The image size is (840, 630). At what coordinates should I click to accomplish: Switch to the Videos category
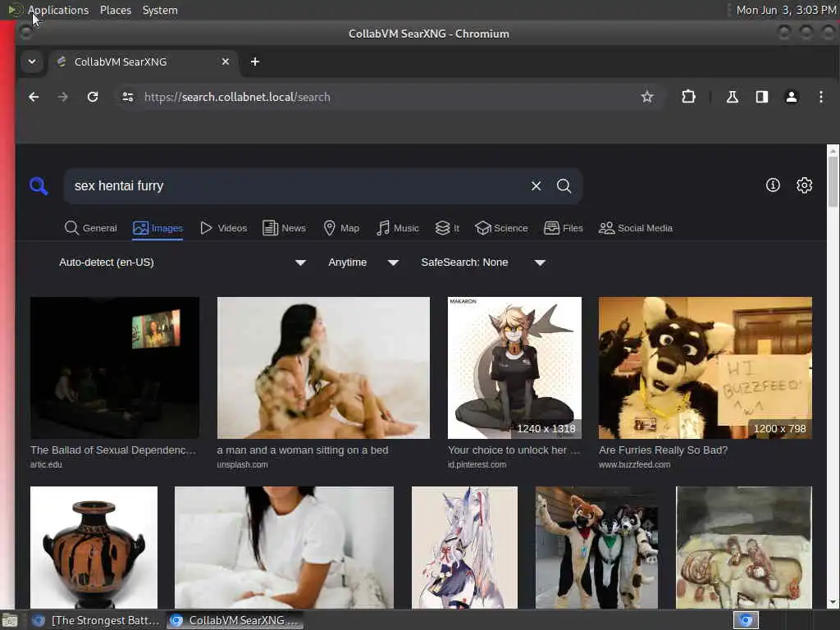223,228
